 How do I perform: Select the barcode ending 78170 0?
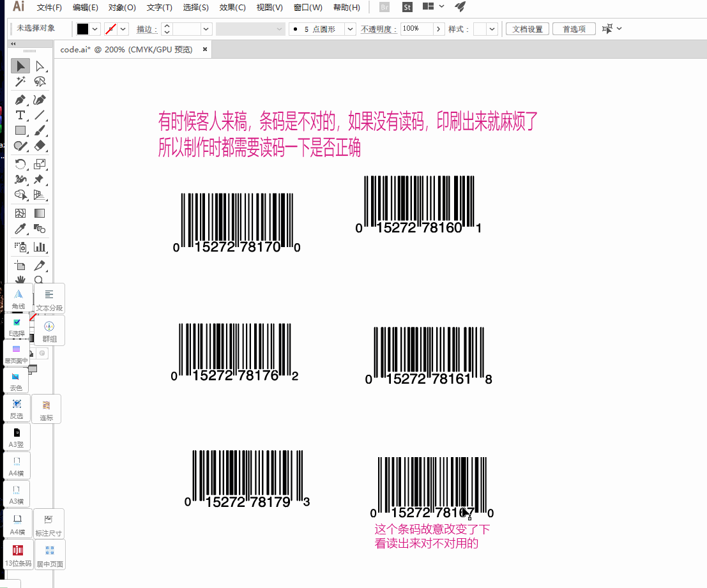(237, 223)
